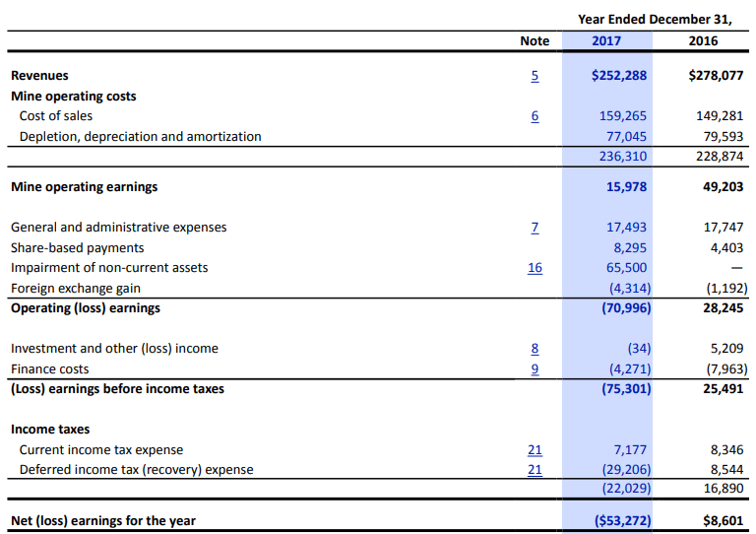Open note 16 link for Impairment of non-current assets
This screenshot has height=534, width=756.
click(535, 268)
